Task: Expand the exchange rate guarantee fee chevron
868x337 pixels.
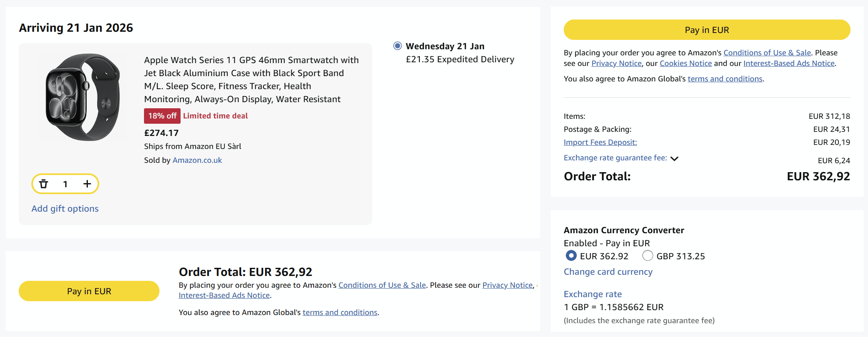Action: 674,158
